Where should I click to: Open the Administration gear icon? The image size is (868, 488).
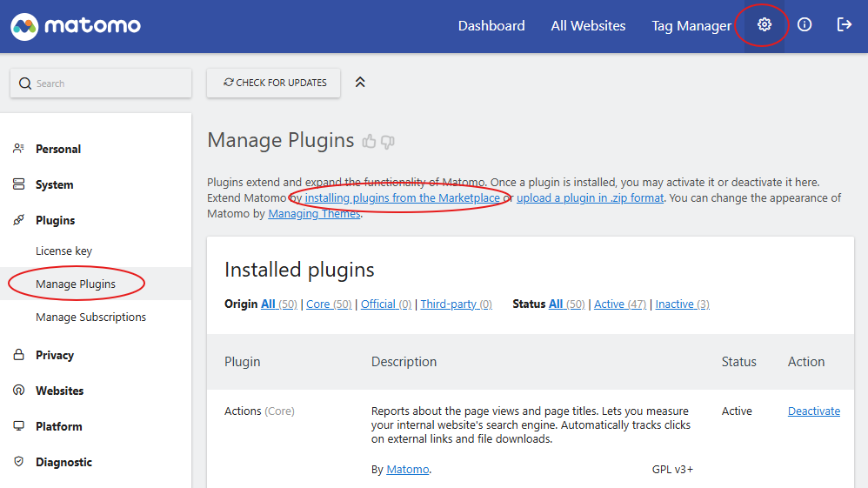[x=764, y=25]
